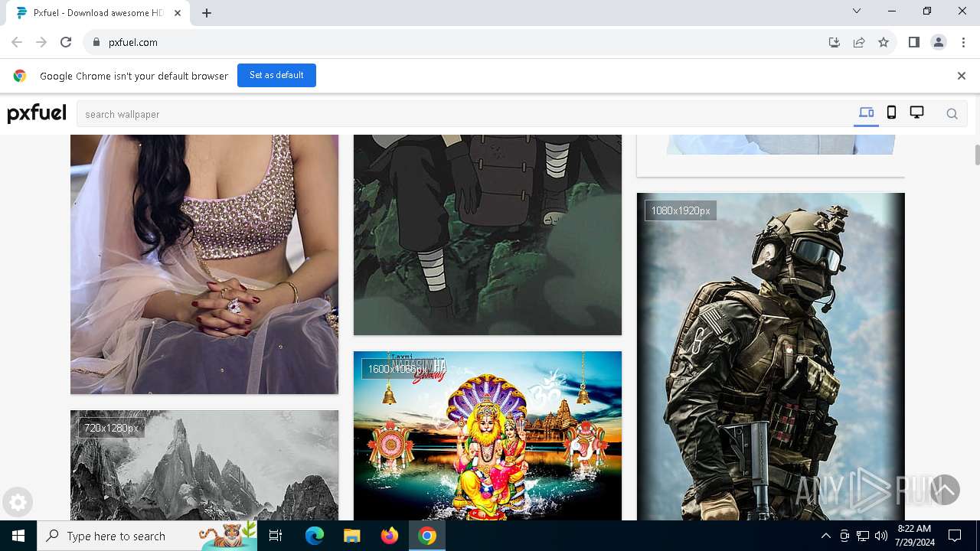The image size is (980, 551).
Task: Open a new browser tab
Action: coord(207,13)
